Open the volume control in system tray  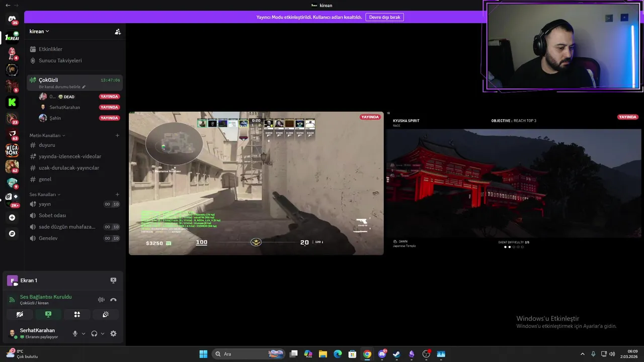(x=612, y=354)
